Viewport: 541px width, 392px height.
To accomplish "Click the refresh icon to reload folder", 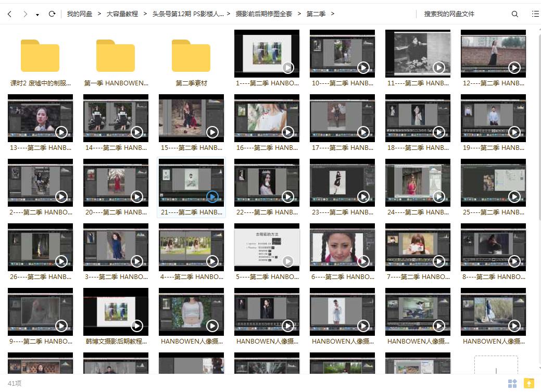I will tap(52, 14).
